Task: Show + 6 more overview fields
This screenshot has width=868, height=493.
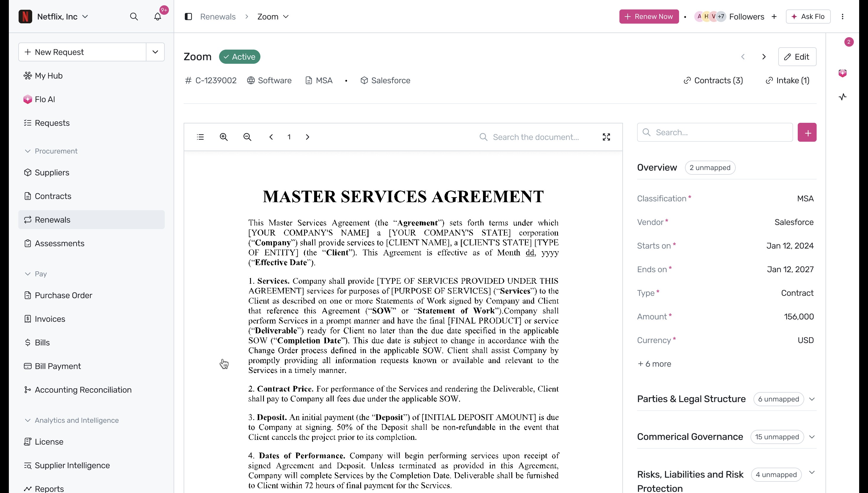Action: (654, 364)
